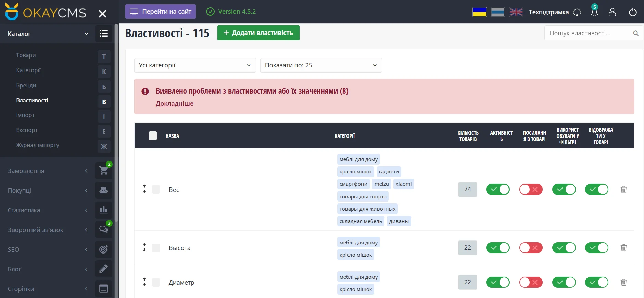Tick the select-all checkbox in table header

(x=153, y=136)
